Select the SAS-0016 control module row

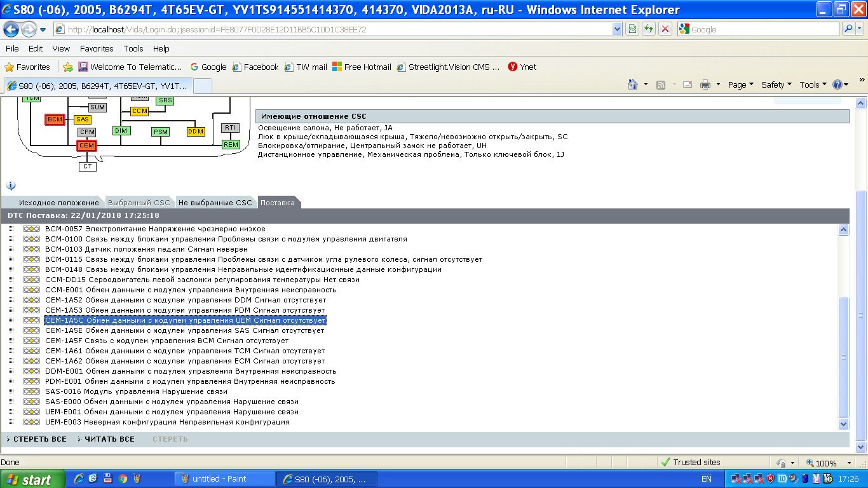click(137, 391)
